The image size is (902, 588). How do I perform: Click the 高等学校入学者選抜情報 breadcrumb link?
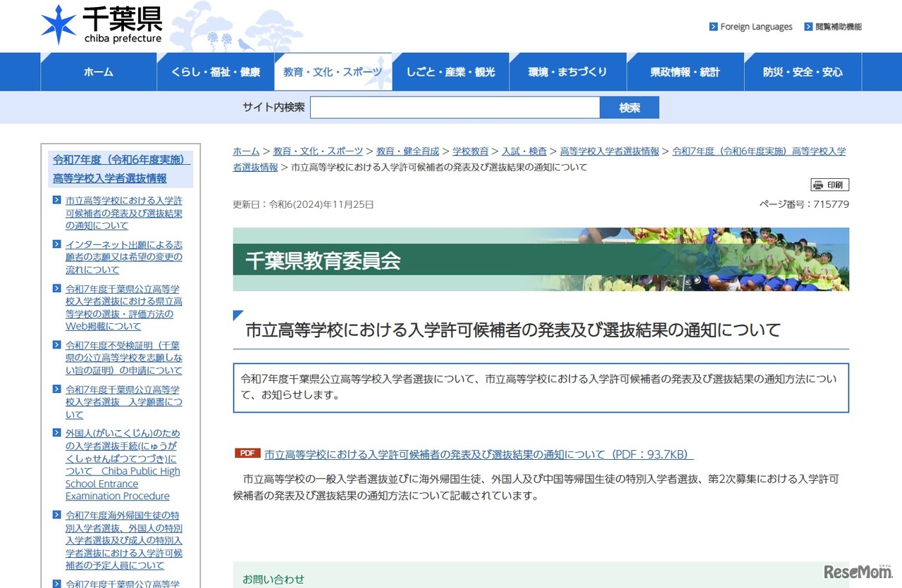610,151
